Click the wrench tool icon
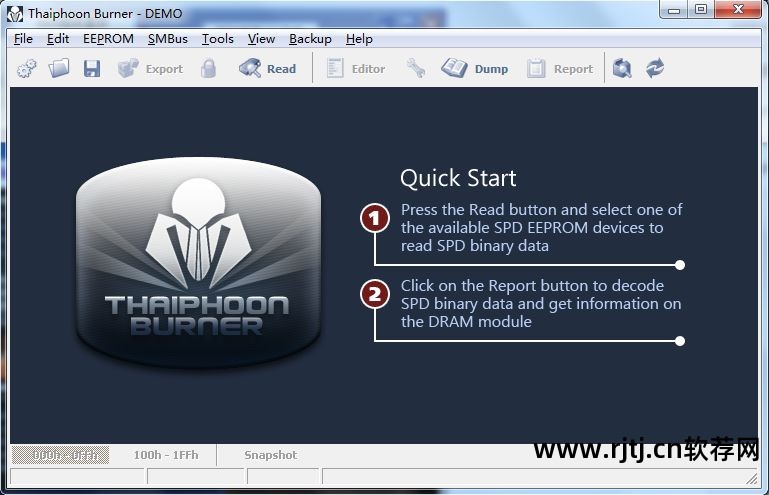Image resolution: width=769 pixels, height=495 pixels. [416, 68]
